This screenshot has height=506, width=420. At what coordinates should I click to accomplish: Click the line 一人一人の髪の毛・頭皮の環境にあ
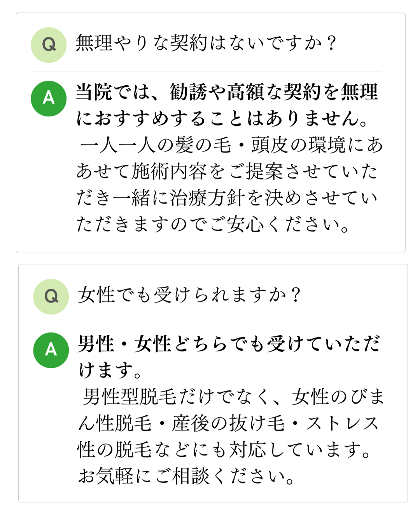(x=232, y=145)
